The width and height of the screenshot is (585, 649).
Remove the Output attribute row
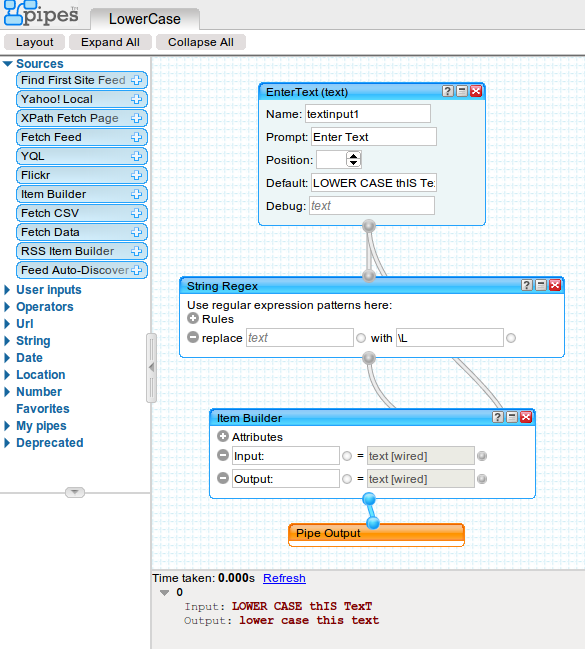point(223,478)
